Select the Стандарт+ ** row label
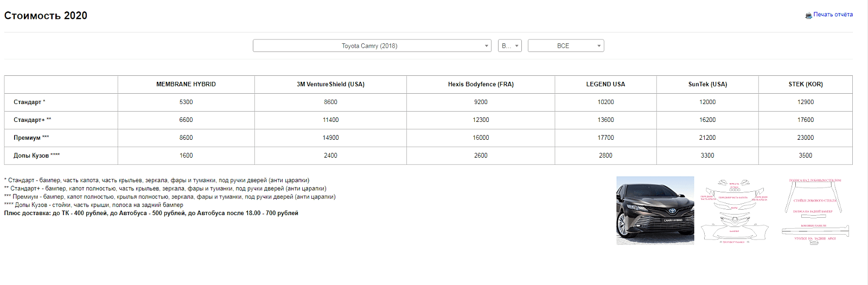This screenshot has height=285, width=868. 32,120
